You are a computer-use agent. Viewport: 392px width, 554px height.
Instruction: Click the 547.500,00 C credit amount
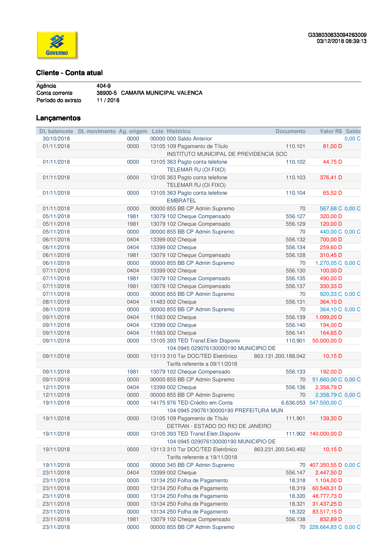point(326,403)
